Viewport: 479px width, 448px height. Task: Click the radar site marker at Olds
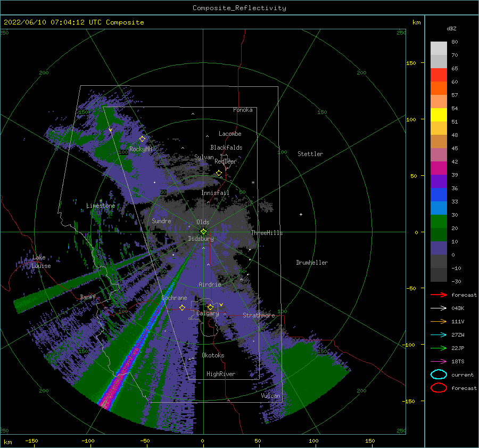pyautogui.click(x=203, y=232)
